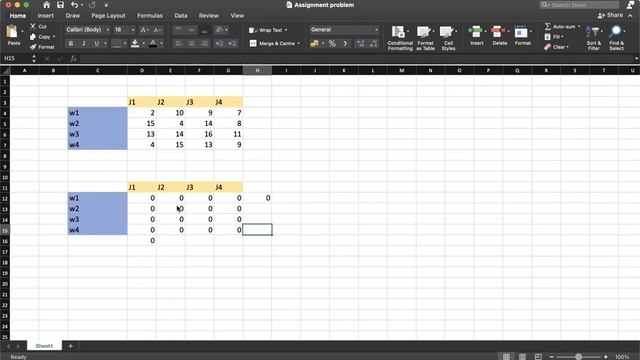This screenshot has width=640, height=360.
Task: Click Merge & Centre
Action: (274, 43)
